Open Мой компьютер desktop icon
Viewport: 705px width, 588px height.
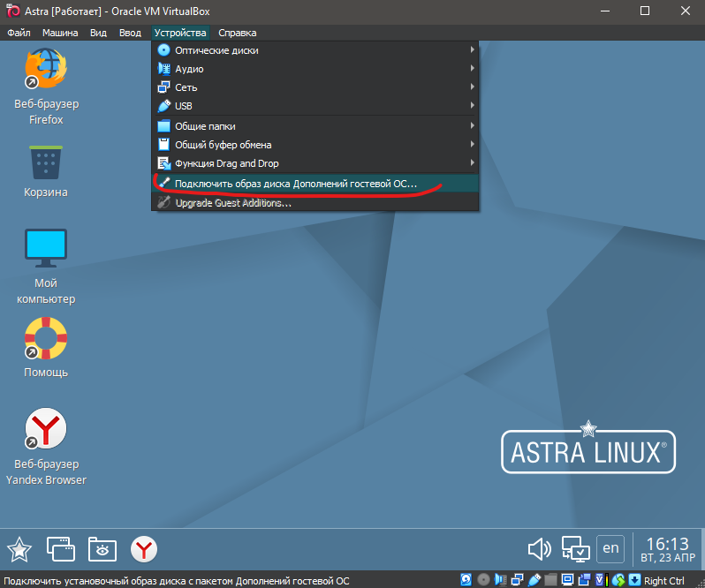coord(46,248)
